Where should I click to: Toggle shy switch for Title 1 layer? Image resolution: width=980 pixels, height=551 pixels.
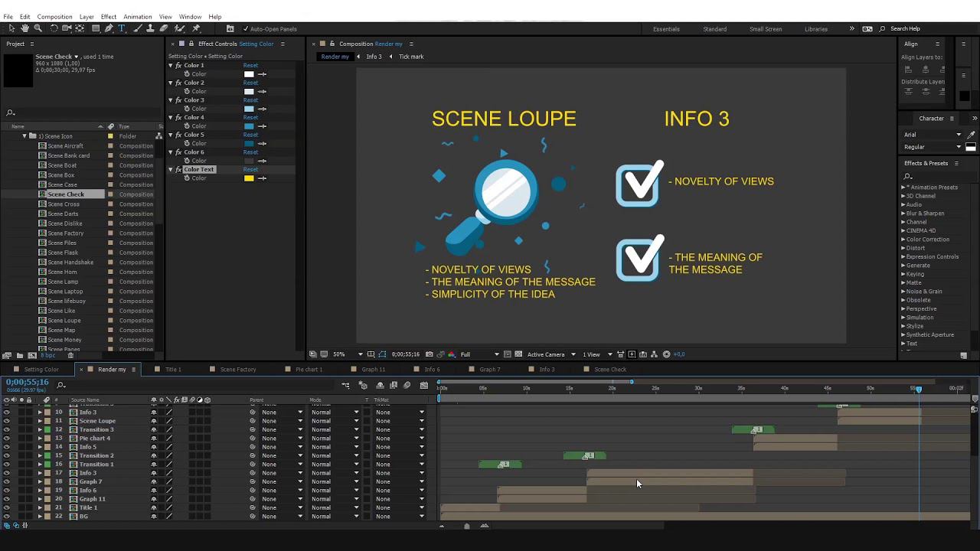click(x=154, y=507)
